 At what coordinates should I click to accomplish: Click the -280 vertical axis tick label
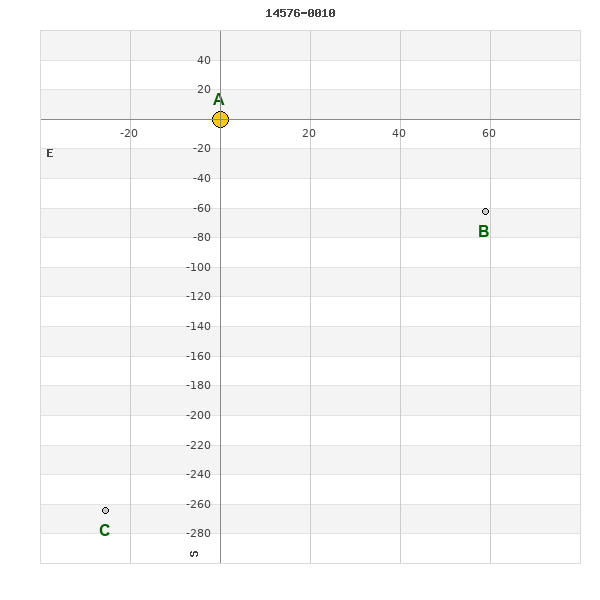(198, 533)
